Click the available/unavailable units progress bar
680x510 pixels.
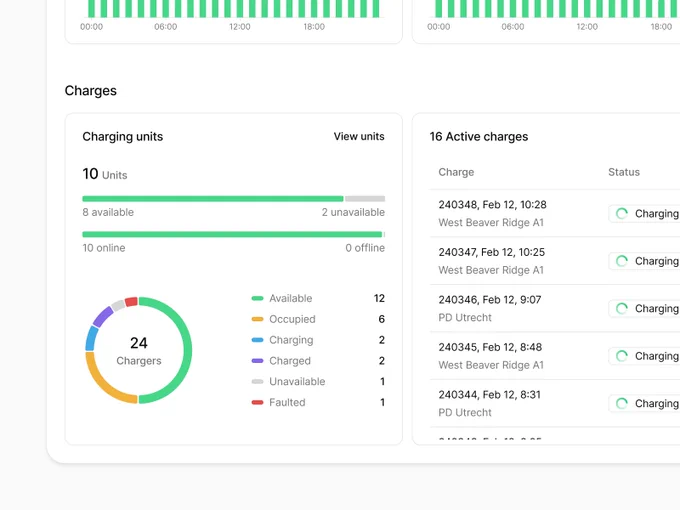(233, 199)
